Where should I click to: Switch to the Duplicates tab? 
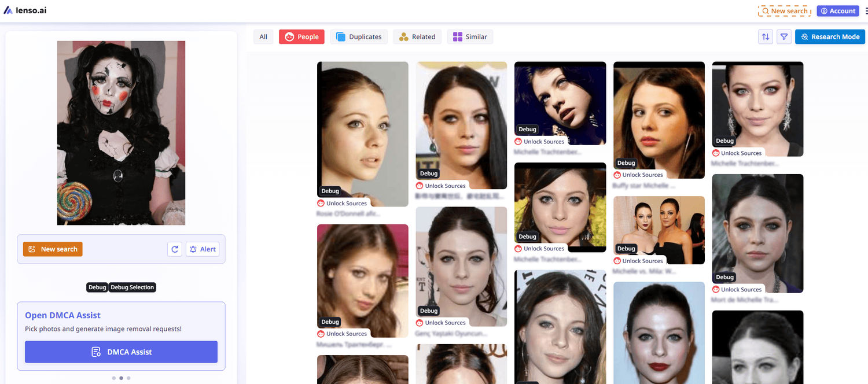(359, 36)
